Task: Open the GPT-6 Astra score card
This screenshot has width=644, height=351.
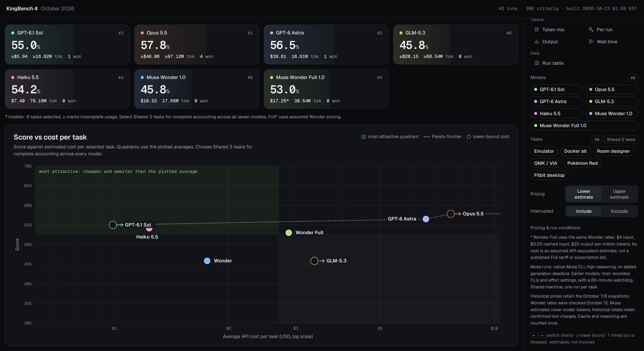Action: (x=326, y=45)
